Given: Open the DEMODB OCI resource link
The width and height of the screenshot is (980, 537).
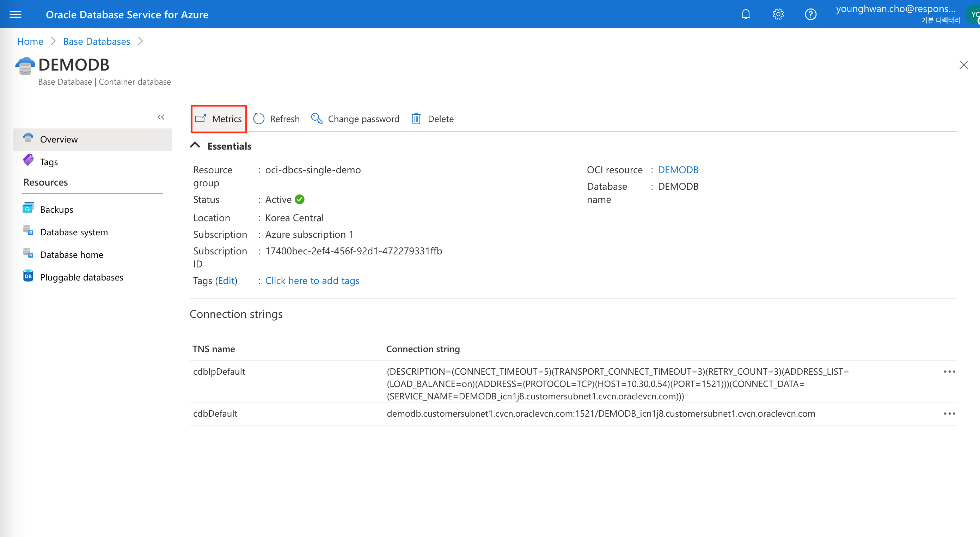Looking at the screenshot, I should click(678, 170).
